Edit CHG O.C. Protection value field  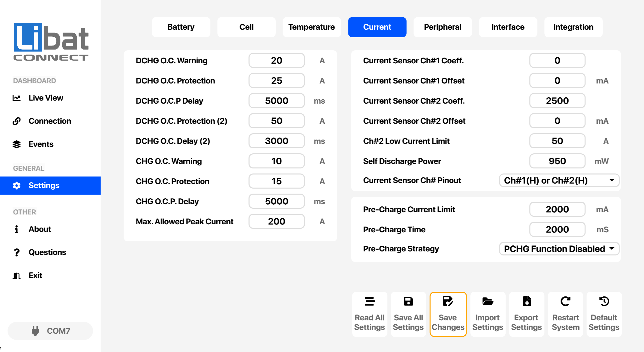[x=276, y=181]
